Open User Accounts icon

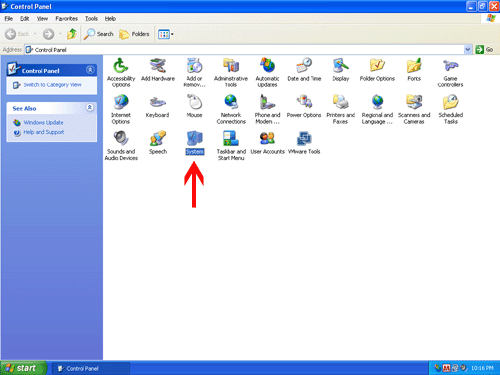click(x=267, y=139)
